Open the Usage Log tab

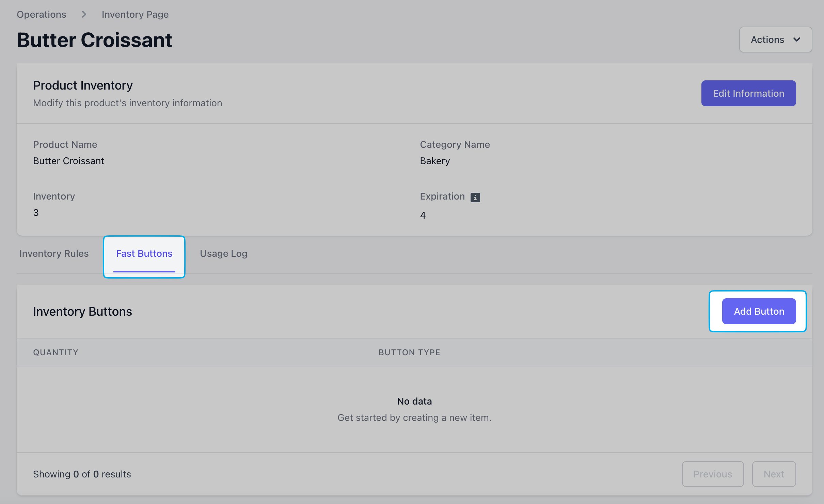pyautogui.click(x=223, y=253)
